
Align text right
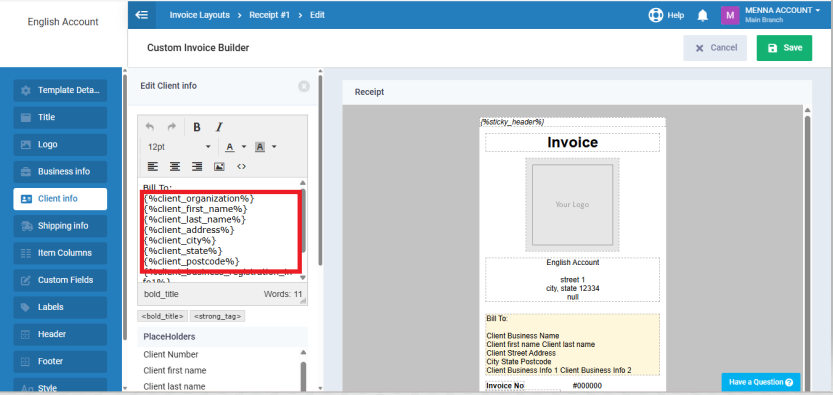(197, 167)
